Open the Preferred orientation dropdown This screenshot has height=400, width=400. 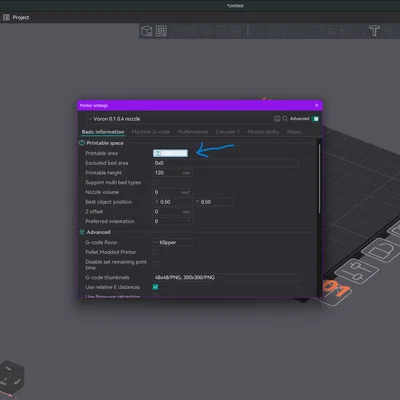tap(172, 221)
